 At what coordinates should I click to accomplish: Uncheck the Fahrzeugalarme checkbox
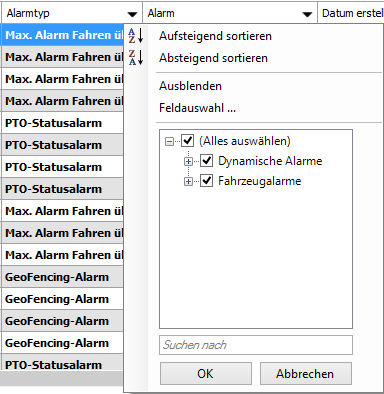(207, 181)
